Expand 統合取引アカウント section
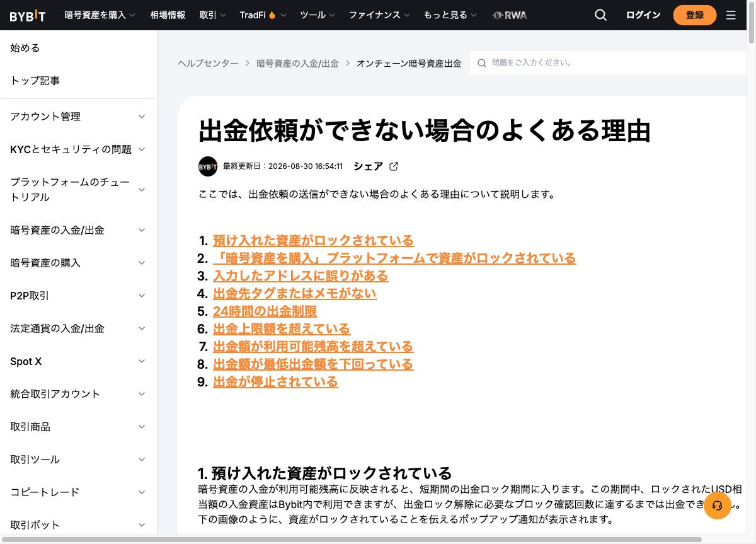Viewport: 756px width, 544px height. (78, 394)
